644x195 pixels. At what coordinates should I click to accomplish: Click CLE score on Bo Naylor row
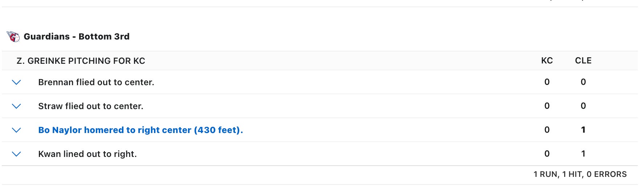[x=583, y=130]
